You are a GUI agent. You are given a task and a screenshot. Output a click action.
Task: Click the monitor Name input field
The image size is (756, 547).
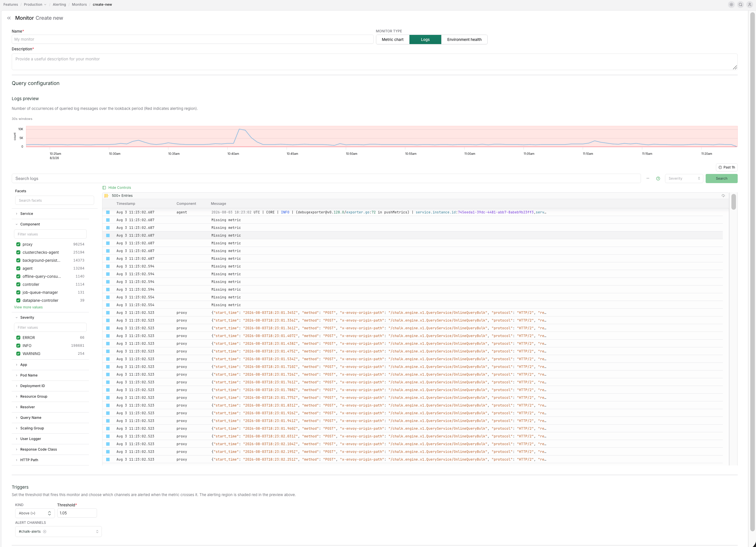(x=192, y=39)
